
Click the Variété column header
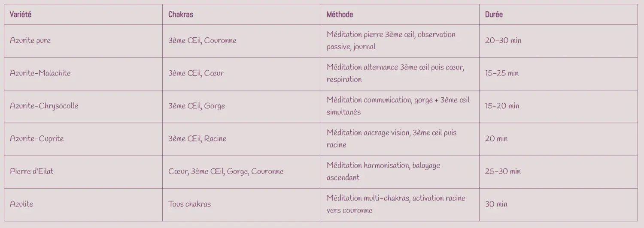21,15
